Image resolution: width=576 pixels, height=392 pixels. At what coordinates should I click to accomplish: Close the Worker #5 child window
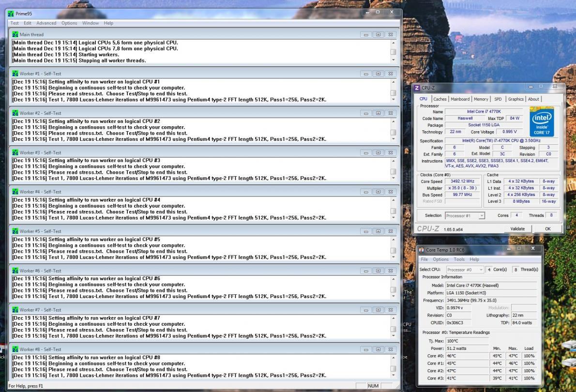coord(391,231)
